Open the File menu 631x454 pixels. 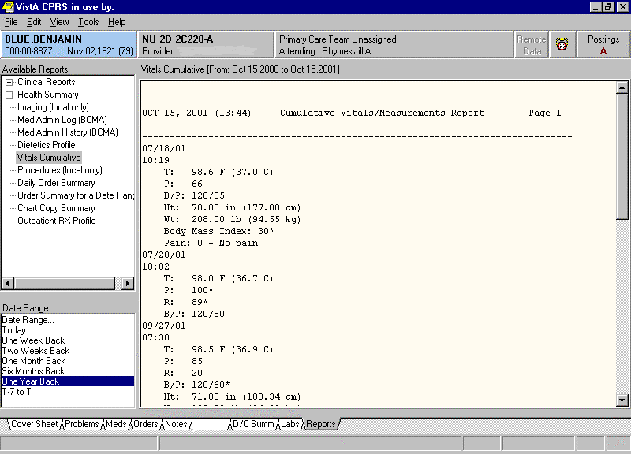coord(11,22)
